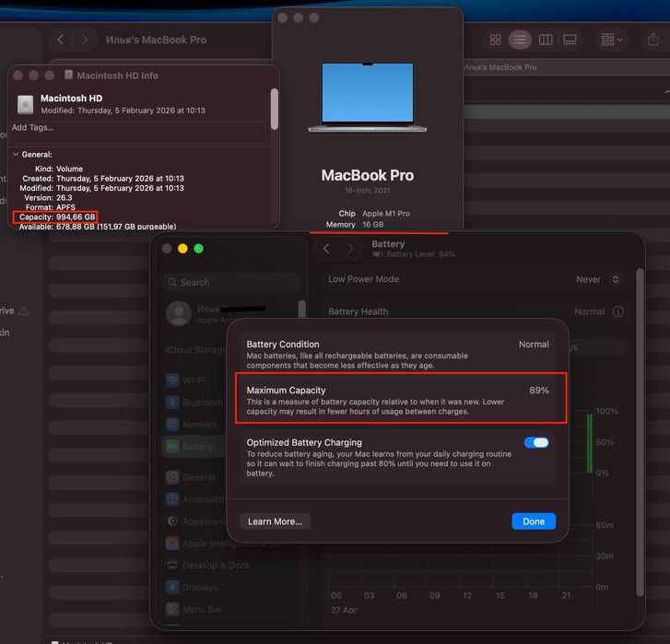Click the Version 26.3 text in Info
Screen dimensions: 670x644
pyautogui.click(x=48, y=198)
